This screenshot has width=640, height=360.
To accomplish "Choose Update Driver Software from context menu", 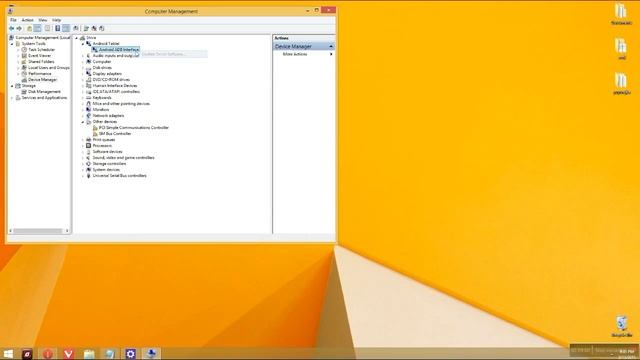I will coord(174,54).
